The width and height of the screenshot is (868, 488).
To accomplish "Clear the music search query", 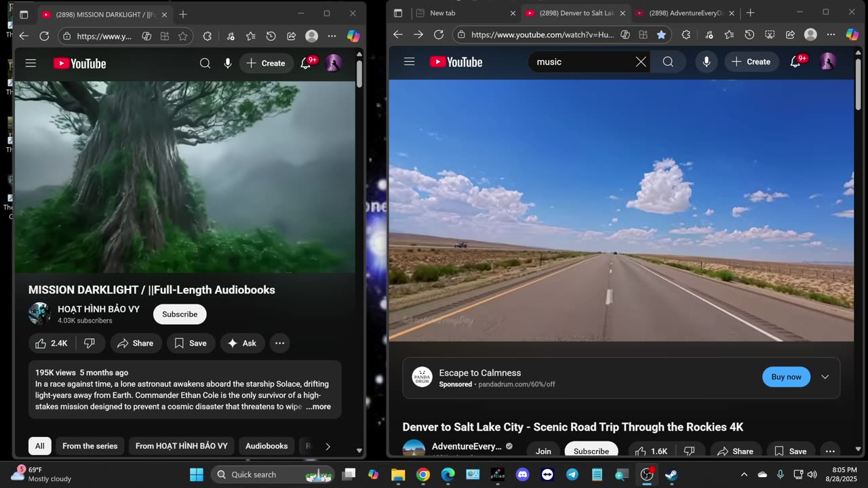I will [x=641, y=62].
